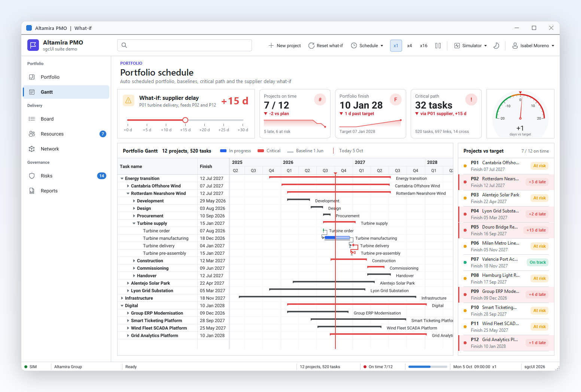Click the what-if warning triangle icon

(x=128, y=100)
